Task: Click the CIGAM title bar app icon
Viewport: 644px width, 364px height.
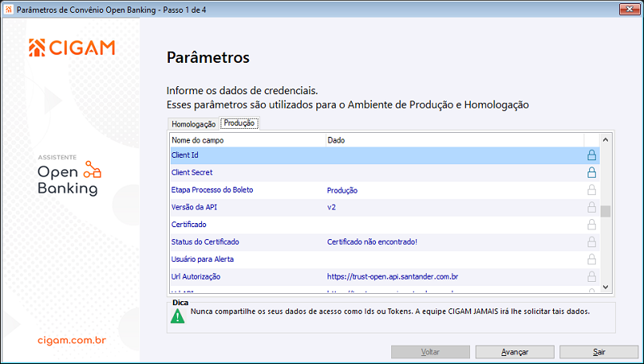Action: pos(9,10)
